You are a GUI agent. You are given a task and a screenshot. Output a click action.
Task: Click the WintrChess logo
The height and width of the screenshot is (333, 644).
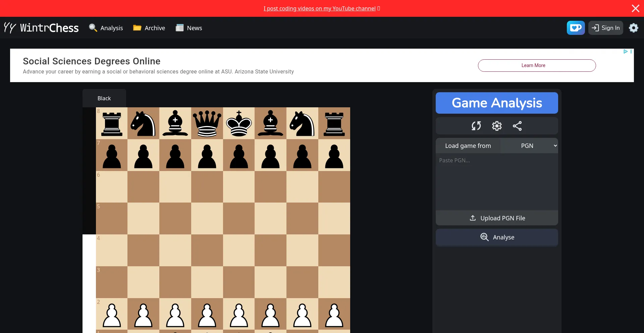(x=41, y=28)
